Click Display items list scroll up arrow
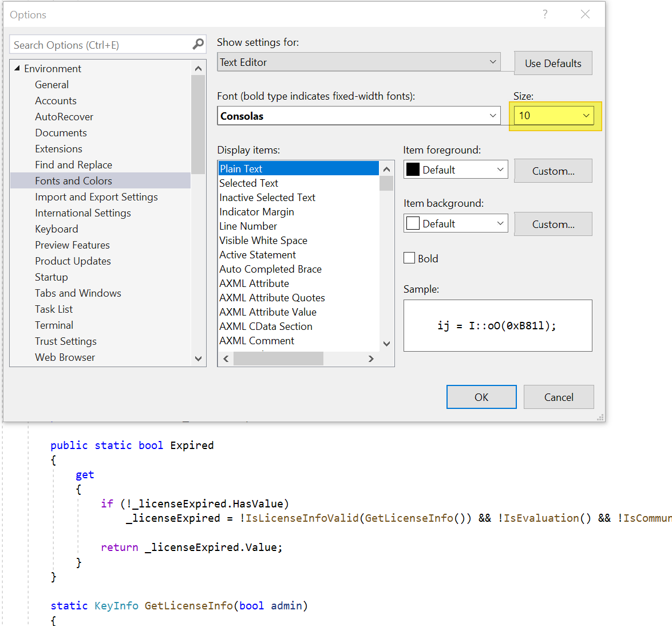Screen dimensions: 672x626 (386, 169)
